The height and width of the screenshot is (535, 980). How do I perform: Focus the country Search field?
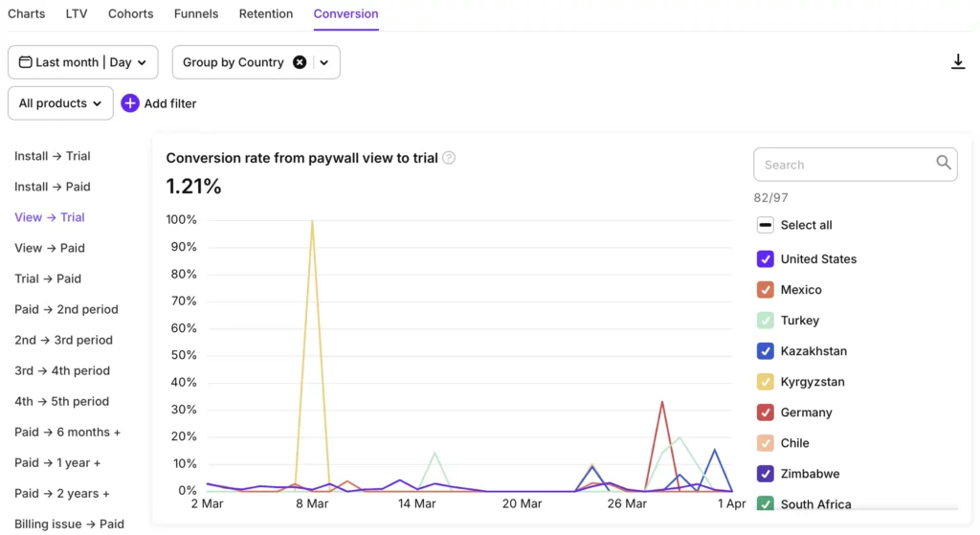855,165
